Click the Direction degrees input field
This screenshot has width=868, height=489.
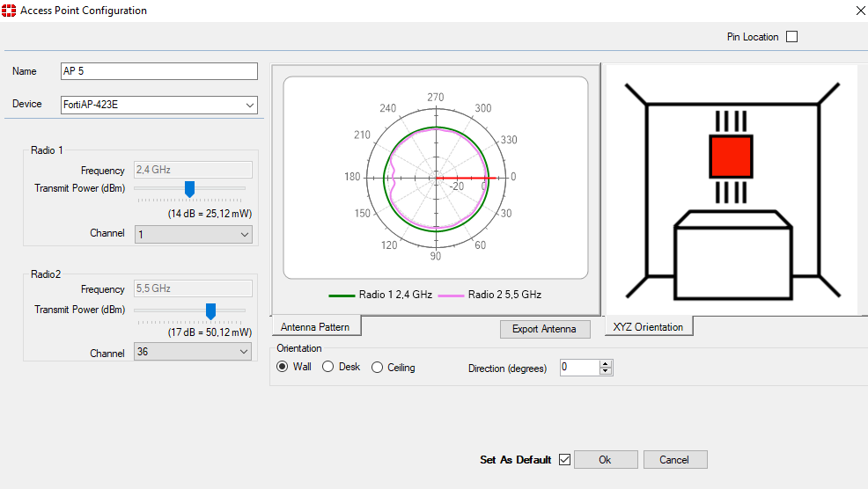click(x=580, y=368)
